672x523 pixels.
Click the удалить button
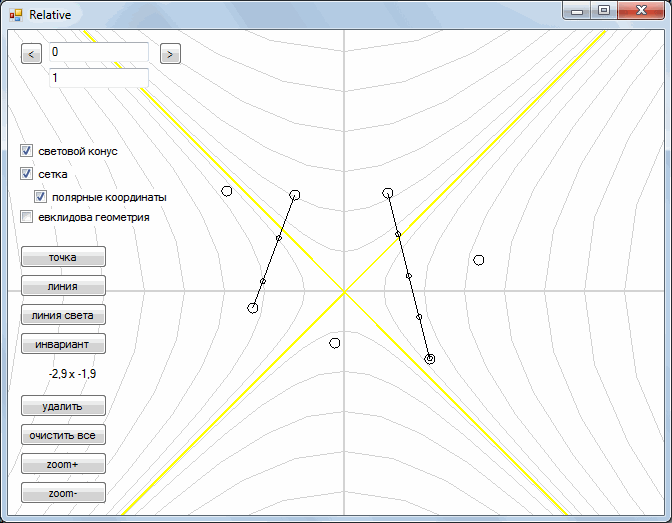point(63,406)
